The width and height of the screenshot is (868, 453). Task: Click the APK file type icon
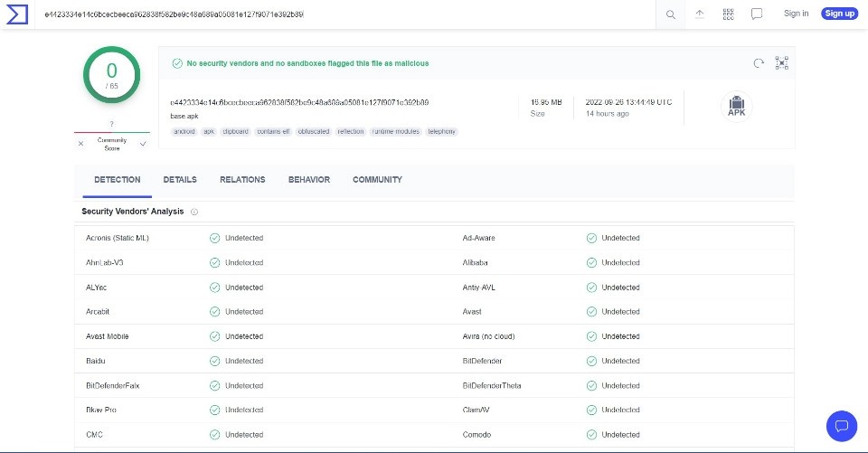[736, 106]
